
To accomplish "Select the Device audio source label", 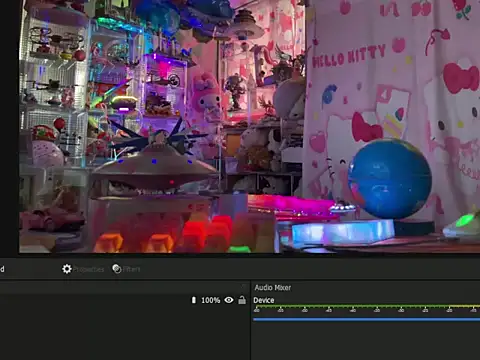I will coord(264,300).
